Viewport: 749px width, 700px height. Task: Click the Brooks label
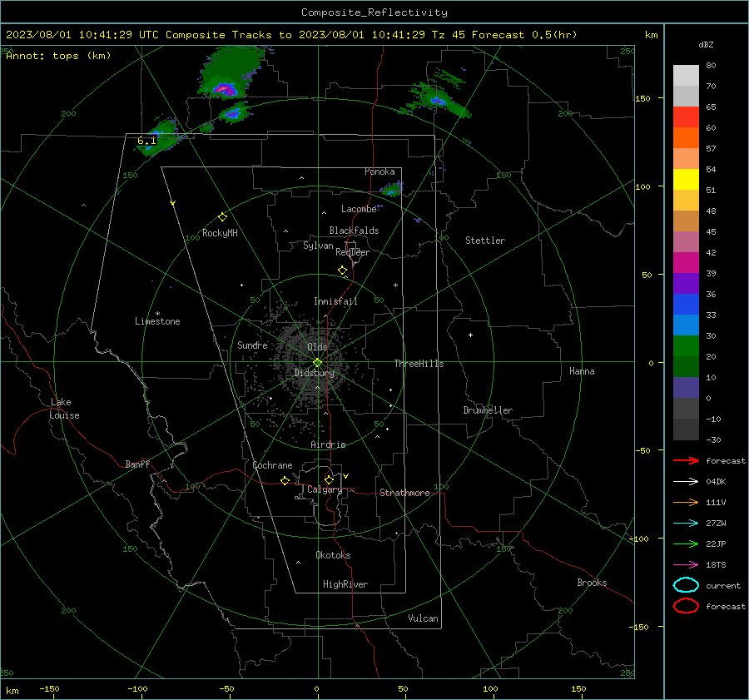592,583
